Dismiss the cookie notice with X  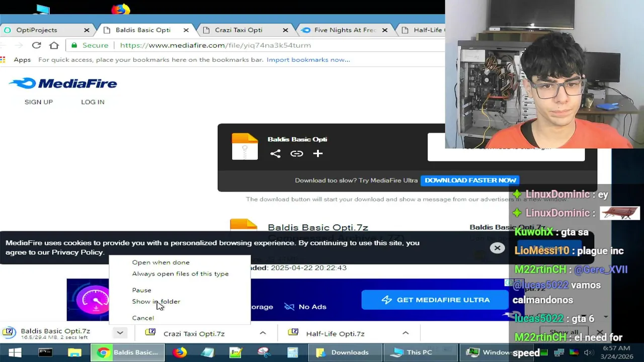pyautogui.click(x=497, y=248)
